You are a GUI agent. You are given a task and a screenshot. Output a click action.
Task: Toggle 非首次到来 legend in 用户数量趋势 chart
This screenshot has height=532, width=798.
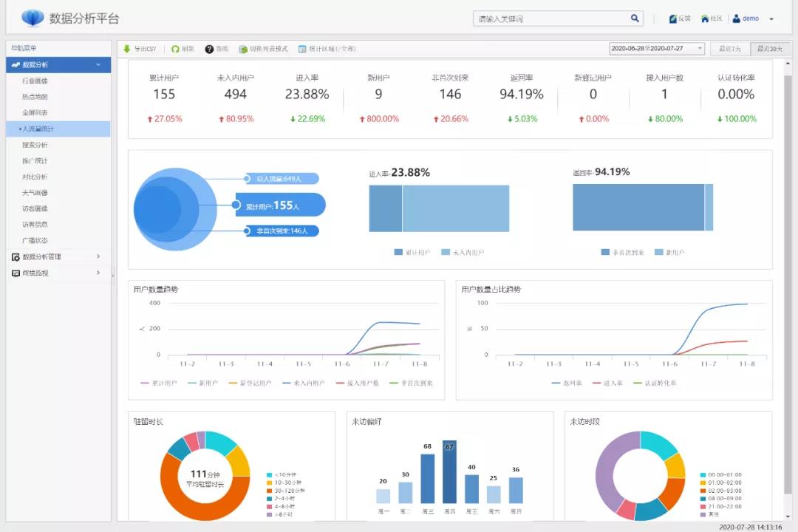click(412, 383)
